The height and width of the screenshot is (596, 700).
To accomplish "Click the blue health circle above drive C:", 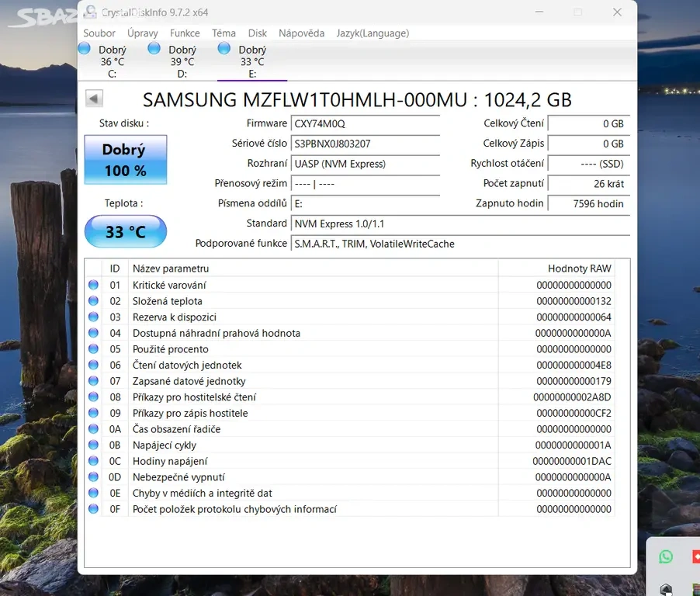I will 83,47.
